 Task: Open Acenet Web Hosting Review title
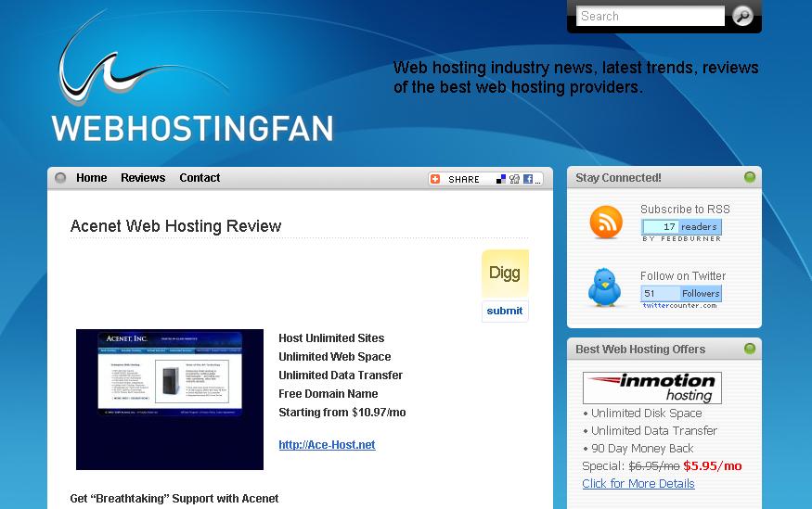(x=175, y=226)
